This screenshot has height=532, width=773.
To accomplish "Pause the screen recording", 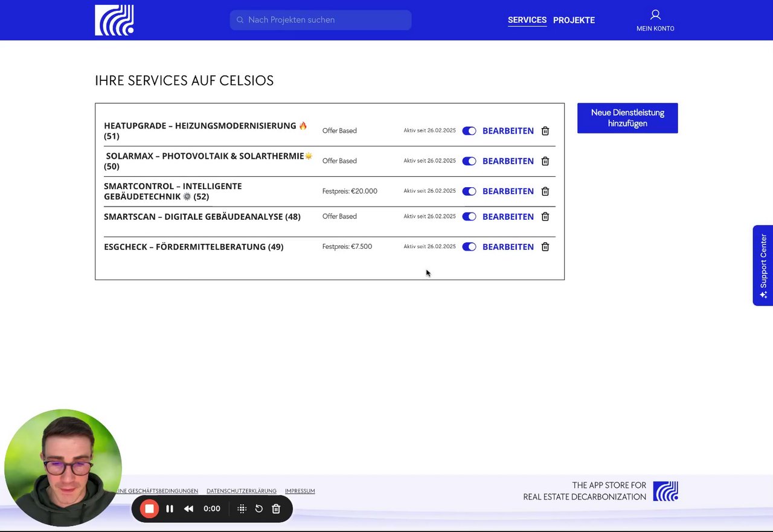I will point(170,509).
